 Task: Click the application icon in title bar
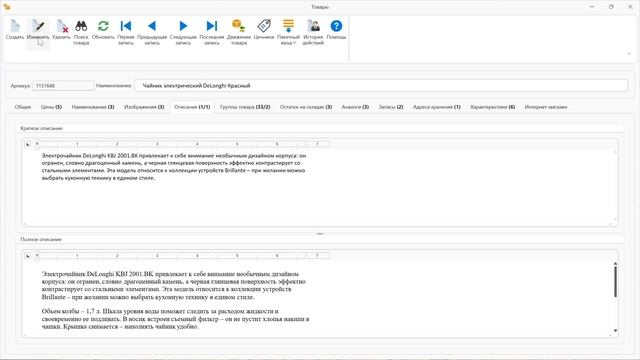pyautogui.click(x=7, y=7)
